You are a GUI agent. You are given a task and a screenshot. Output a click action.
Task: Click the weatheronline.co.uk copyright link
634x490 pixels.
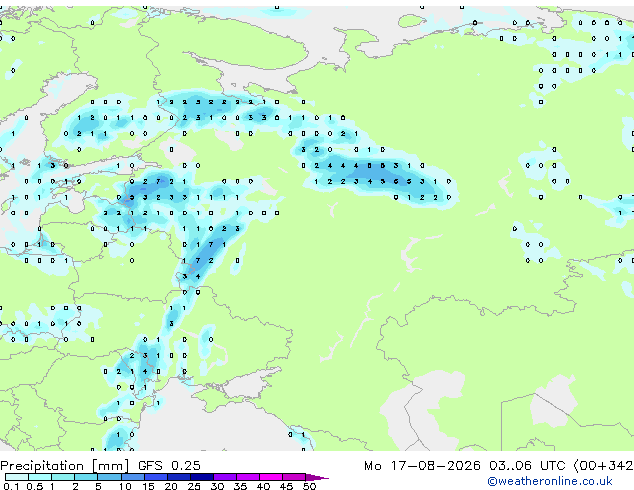(x=549, y=481)
